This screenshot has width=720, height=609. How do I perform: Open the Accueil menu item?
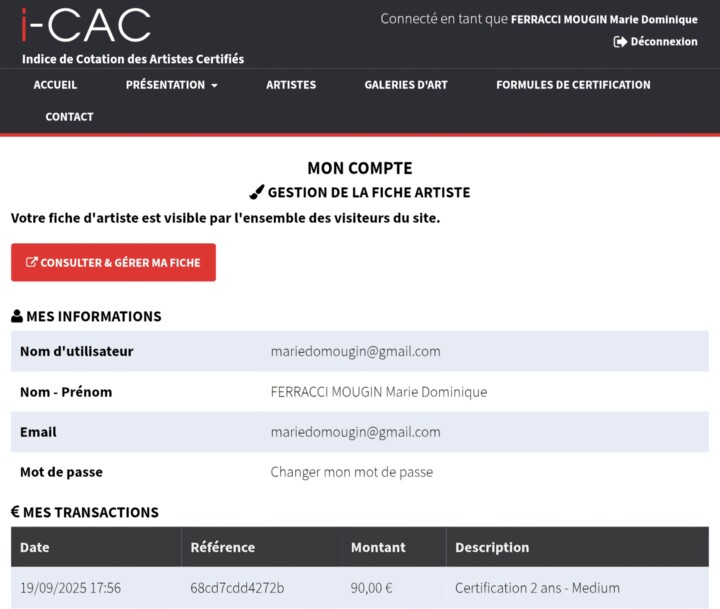[x=55, y=85]
